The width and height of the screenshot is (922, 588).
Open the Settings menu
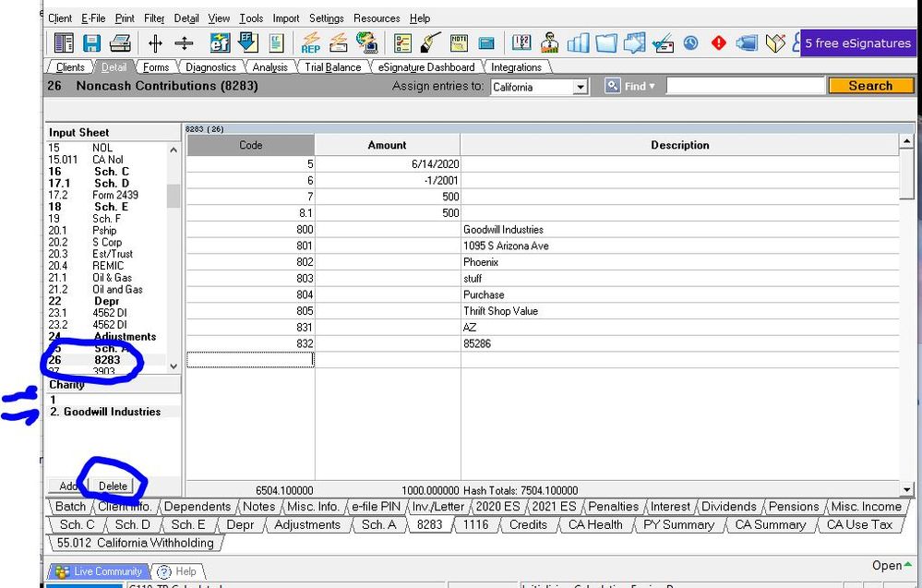[x=326, y=18]
